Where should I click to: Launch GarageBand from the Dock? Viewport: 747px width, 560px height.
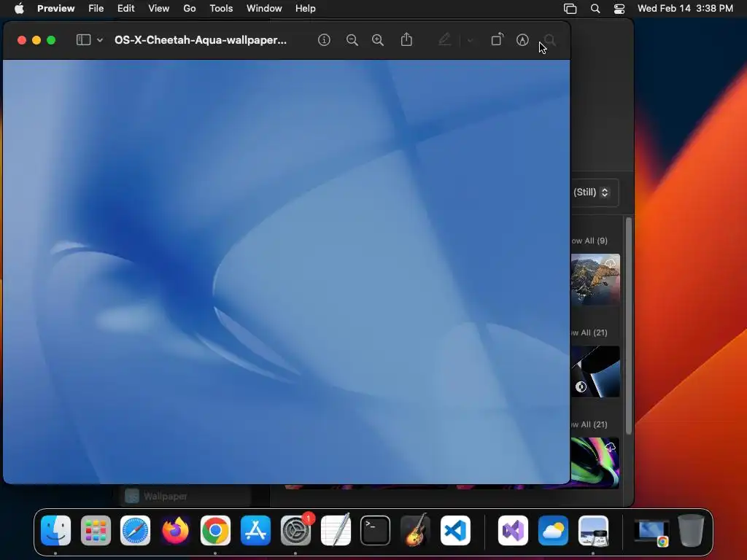coord(415,531)
